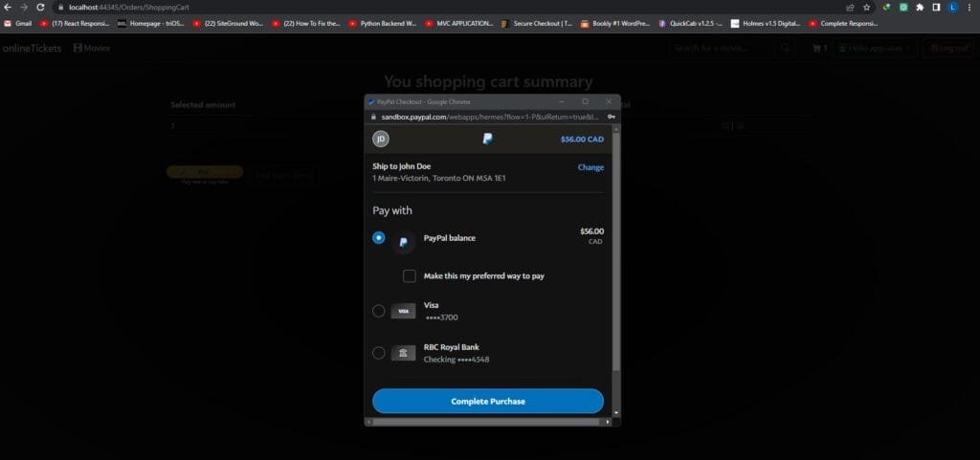Click the Visa card icon
Screen dimensions: 980x460
(x=403, y=311)
